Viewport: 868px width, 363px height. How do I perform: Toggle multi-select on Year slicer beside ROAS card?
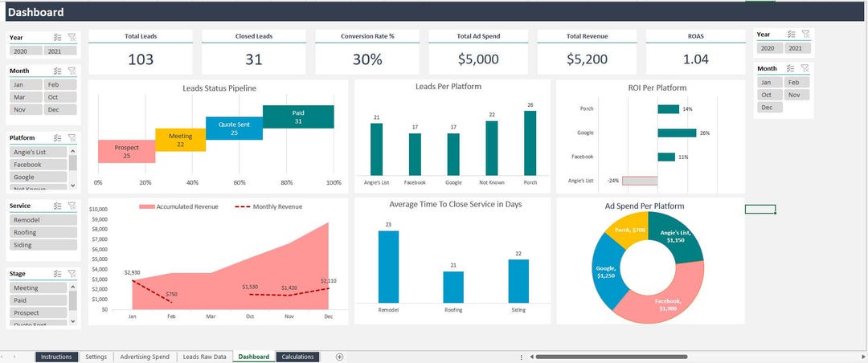(792, 35)
